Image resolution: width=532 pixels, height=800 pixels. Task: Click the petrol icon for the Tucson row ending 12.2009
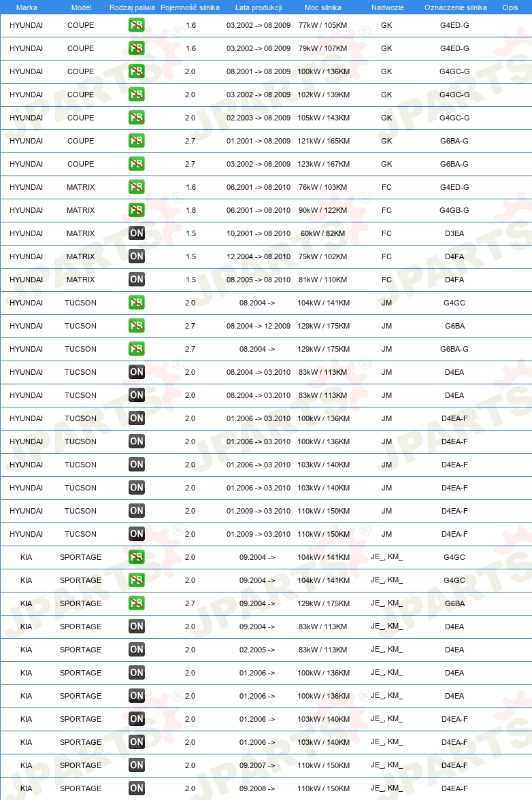[x=136, y=325]
